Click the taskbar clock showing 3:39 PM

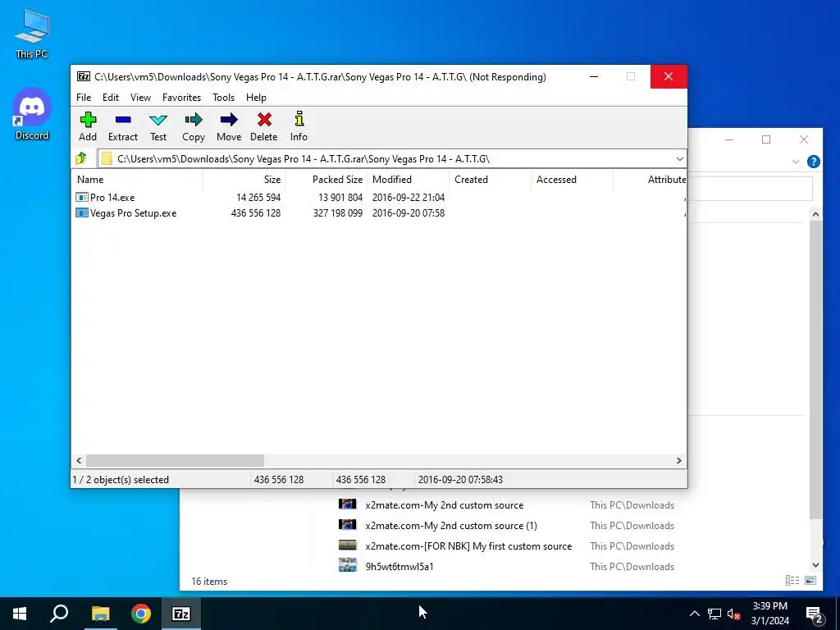[x=769, y=614]
